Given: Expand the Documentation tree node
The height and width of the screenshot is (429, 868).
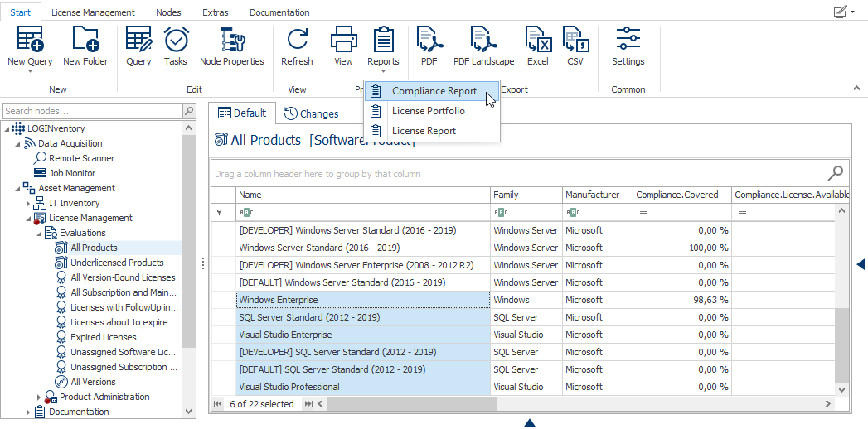Looking at the screenshot, I should point(28,412).
